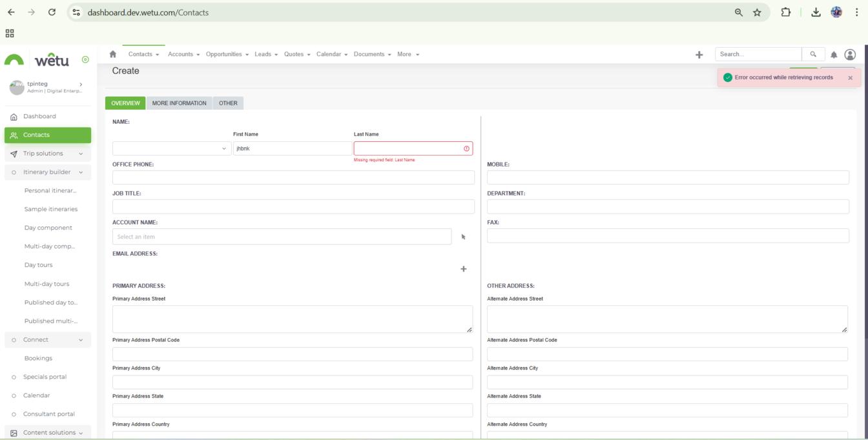Click the search magnifier button
The width and height of the screenshot is (868, 440).
click(x=813, y=54)
